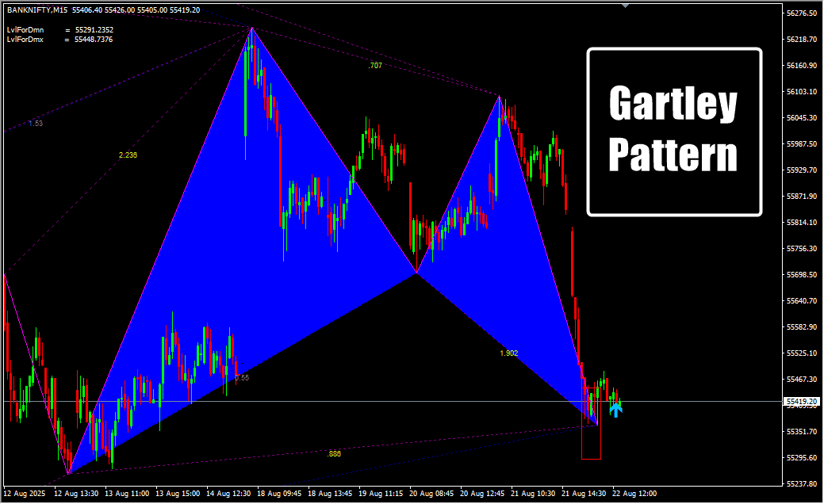Image resolution: width=824 pixels, height=504 pixels.
Task: Click the 56218.70 price axis level
Action: tap(802, 40)
